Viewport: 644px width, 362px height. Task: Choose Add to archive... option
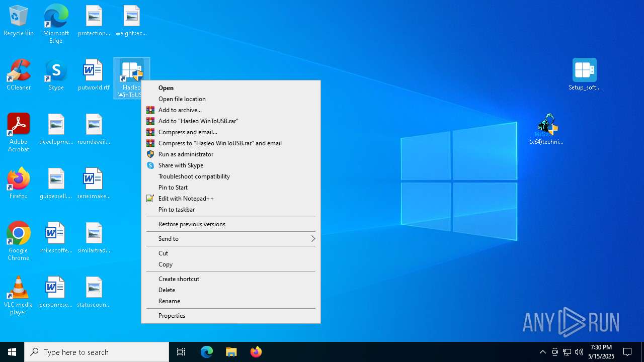click(231, 110)
